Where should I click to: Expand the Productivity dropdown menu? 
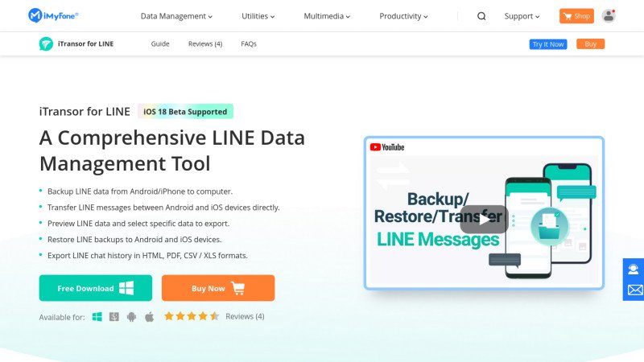click(403, 16)
